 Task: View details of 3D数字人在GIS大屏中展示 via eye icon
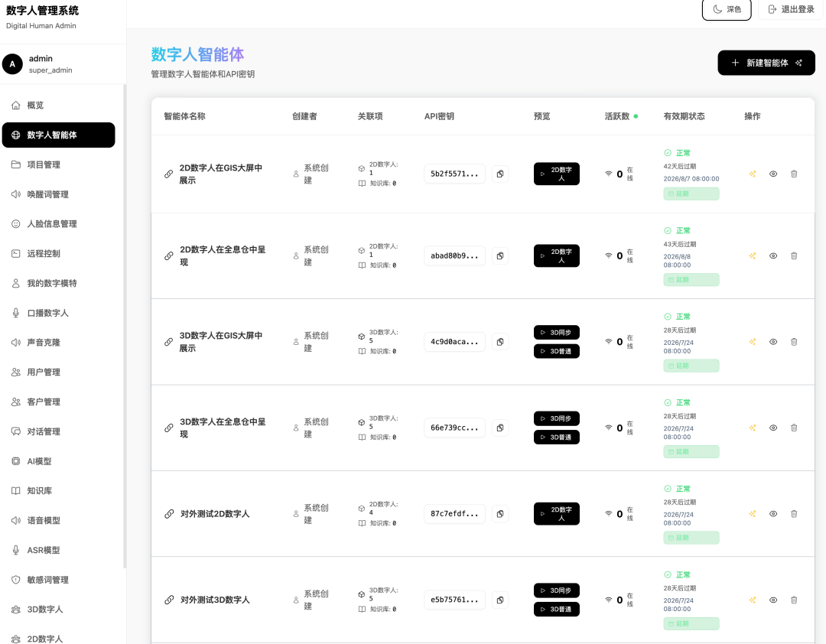(772, 342)
